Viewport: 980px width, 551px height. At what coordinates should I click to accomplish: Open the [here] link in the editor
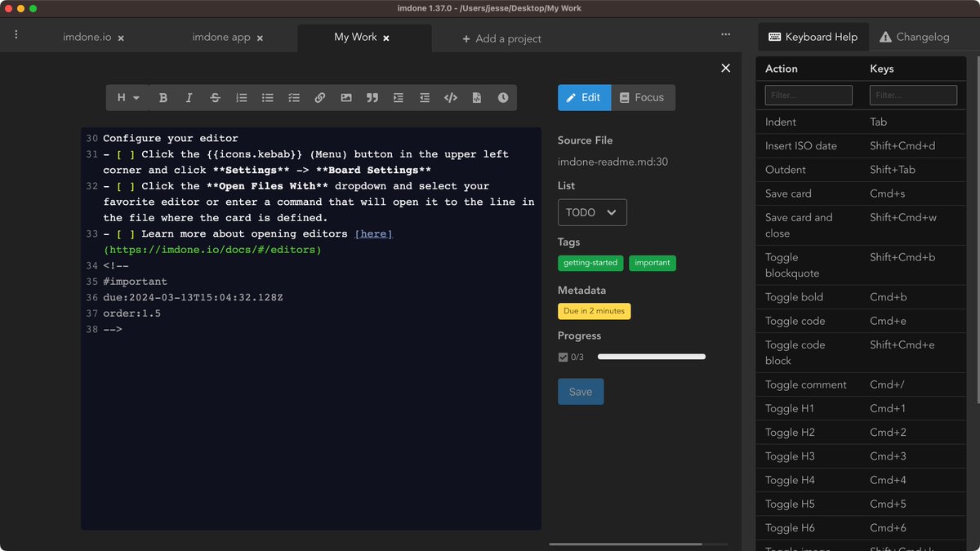pyautogui.click(x=373, y=234)
